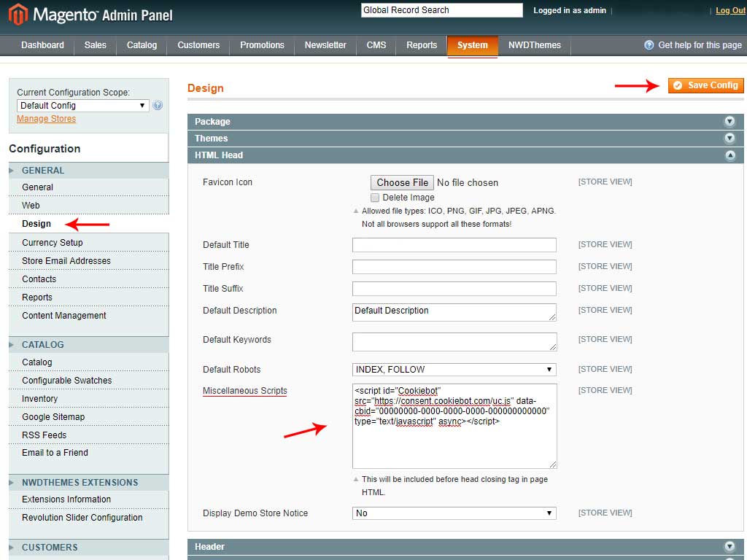The image size is (747, 560).
Task: Open Revolution Slider Configuration in sidebar
Action: [x=82, y=517]
